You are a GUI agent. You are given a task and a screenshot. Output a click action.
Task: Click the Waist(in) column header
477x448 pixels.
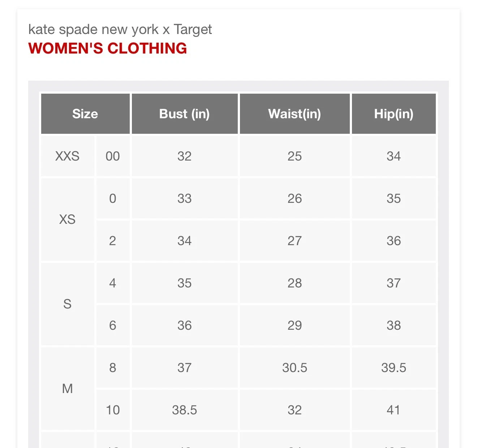click(295, 114)
